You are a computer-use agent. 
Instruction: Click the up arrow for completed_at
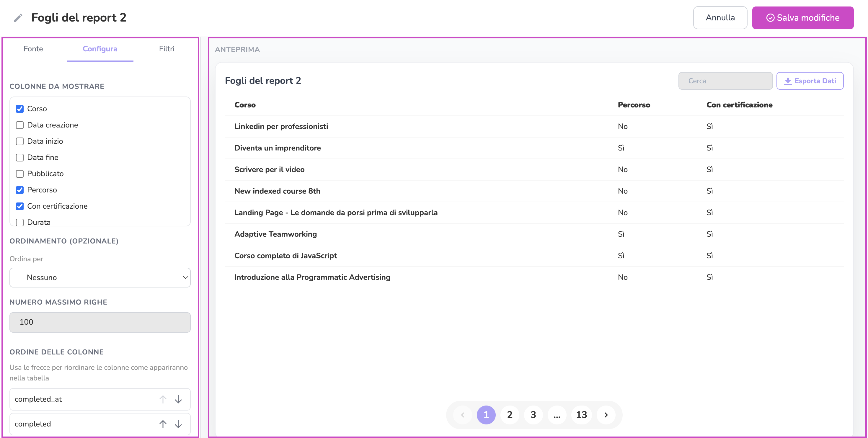(163, 399)
